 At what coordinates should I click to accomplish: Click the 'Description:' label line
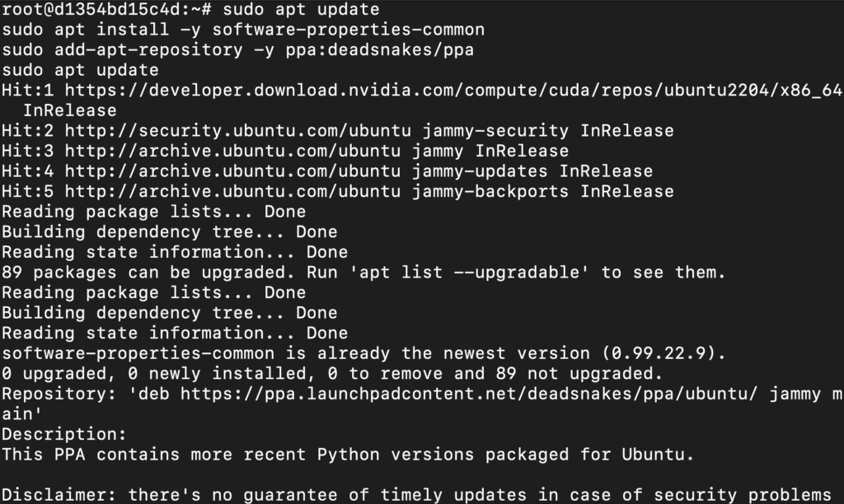point(64,434)
